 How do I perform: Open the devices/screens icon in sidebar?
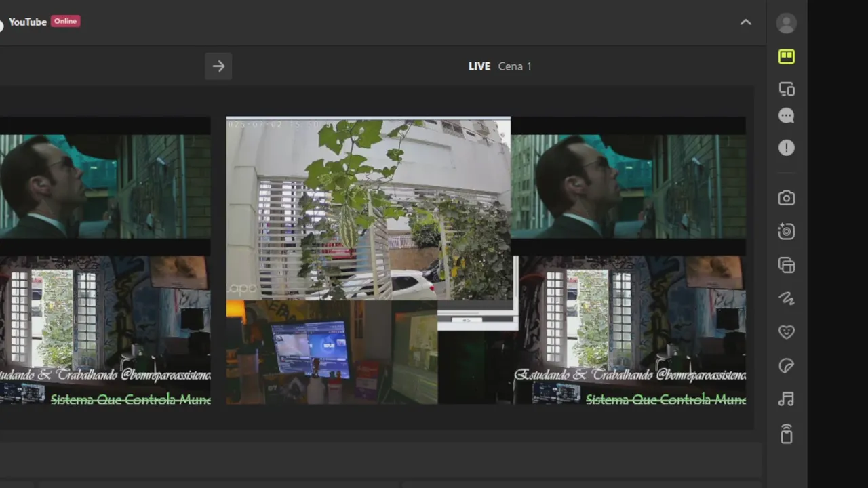pyautogui.click(x=786, y=89)
